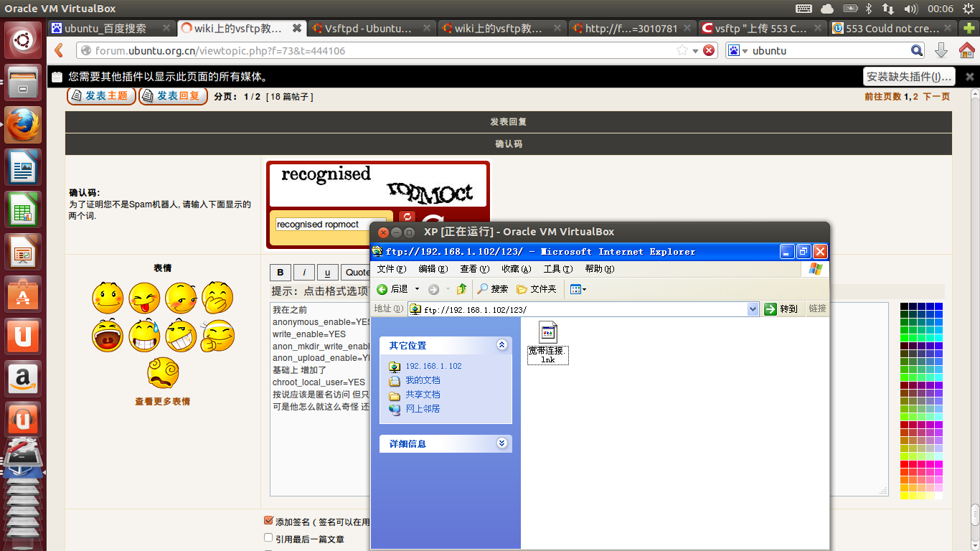The height and width of the screenshot is (551, 980).
Task: Open 查看更多表情 more smilies link
Action: [162, 401]
